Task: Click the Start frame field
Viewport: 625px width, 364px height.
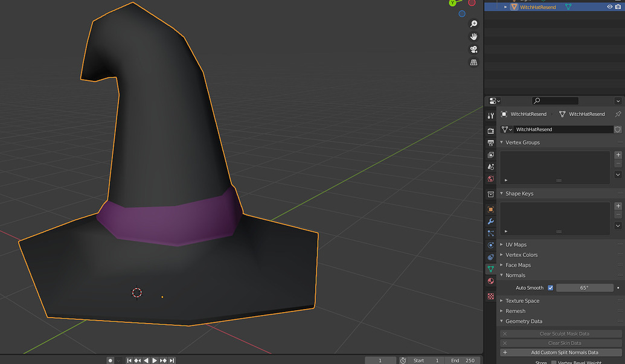Action: click(426, 360)
